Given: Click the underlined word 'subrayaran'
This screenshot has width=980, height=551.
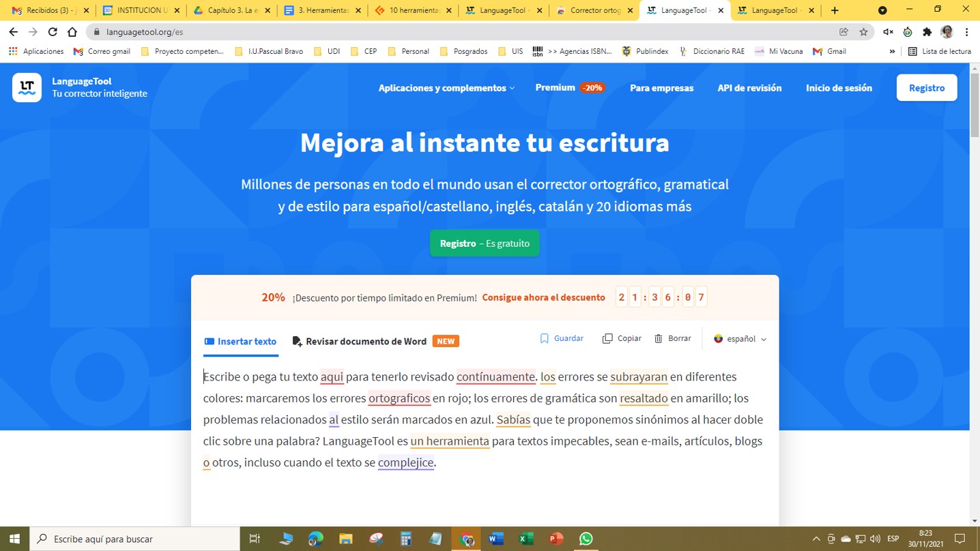Looking at the screenshot, I should 639,376.
